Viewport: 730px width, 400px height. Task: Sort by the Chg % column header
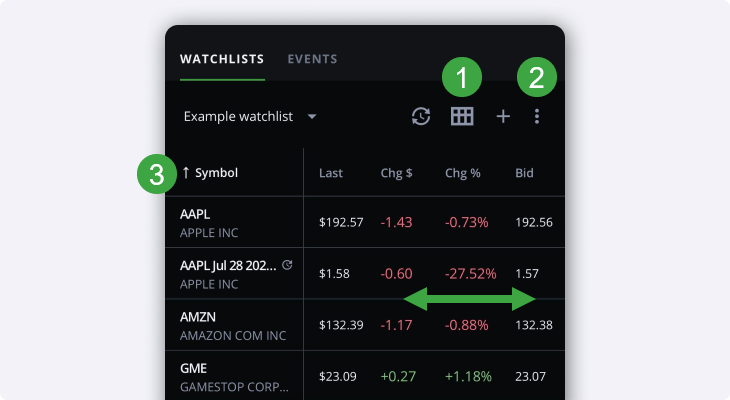tap(463, 173)
